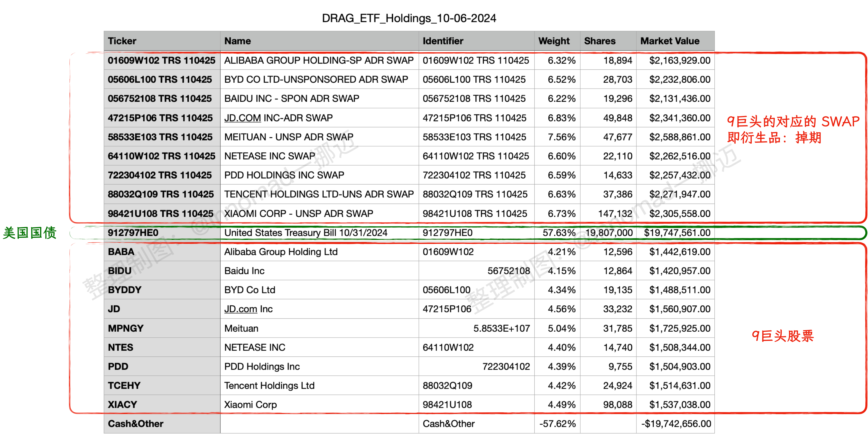The width and height of the screenshot is (868, 443).
Task: Click the 7.56% weight in MEITUAN swap row
Action: point(561,137)
